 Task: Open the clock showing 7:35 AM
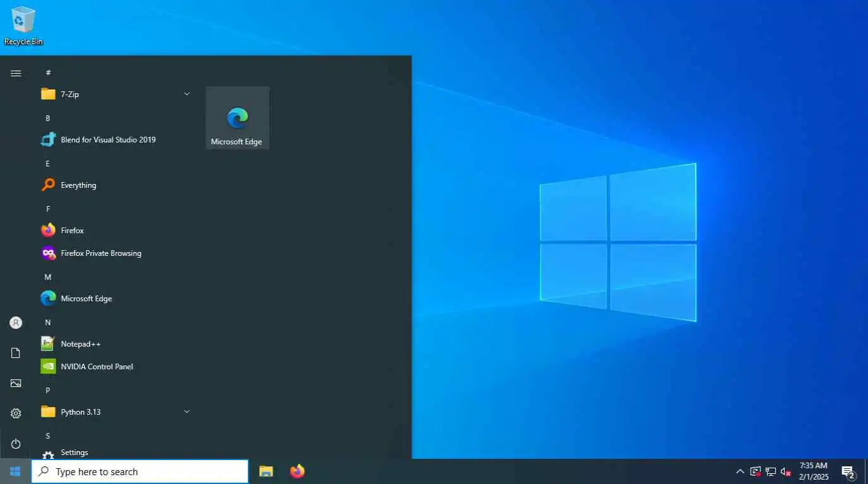pyautogui.click(x=813, y=471)
